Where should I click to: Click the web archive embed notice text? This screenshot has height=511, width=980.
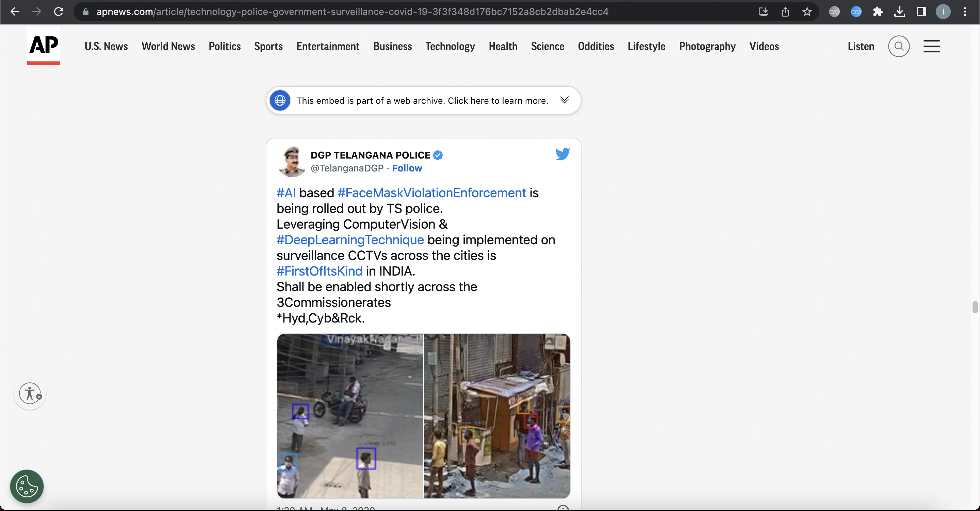(x=422, y=101)
